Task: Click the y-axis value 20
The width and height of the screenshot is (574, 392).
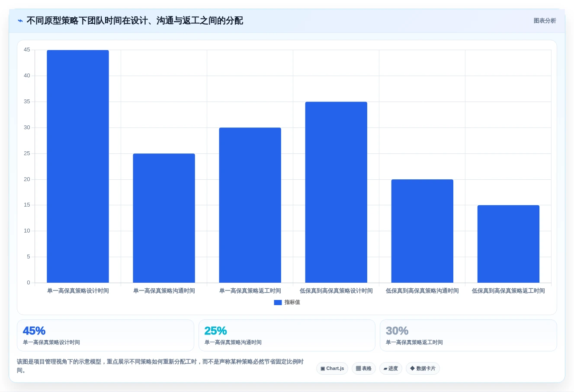Action: coord(27,179)
